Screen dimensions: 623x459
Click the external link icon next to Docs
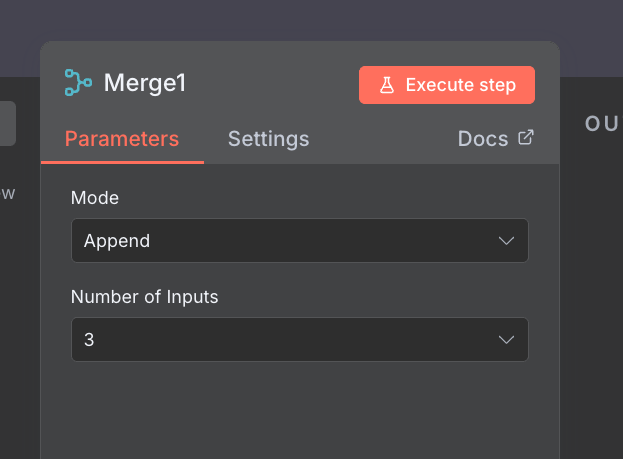click(526, 138)
